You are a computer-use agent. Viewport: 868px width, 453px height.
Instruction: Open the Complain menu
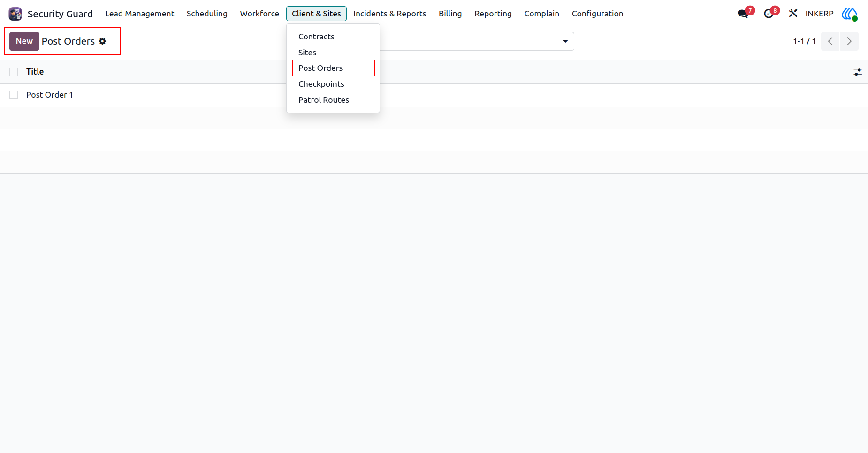[x=541, y=14]
